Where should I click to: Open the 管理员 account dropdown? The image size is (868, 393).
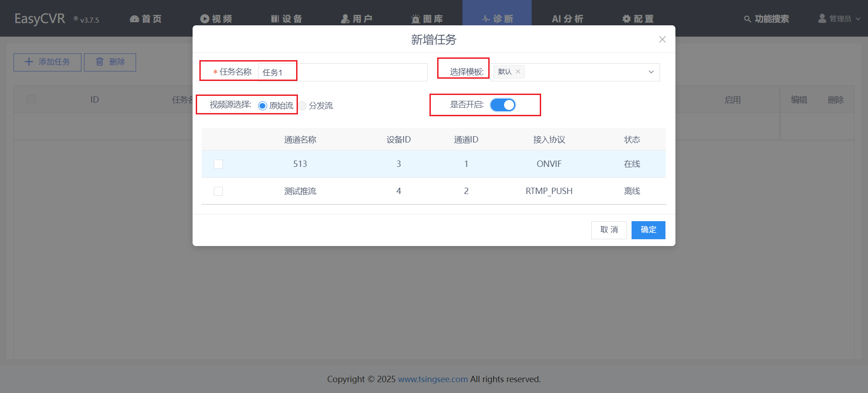tap(840, 19)
